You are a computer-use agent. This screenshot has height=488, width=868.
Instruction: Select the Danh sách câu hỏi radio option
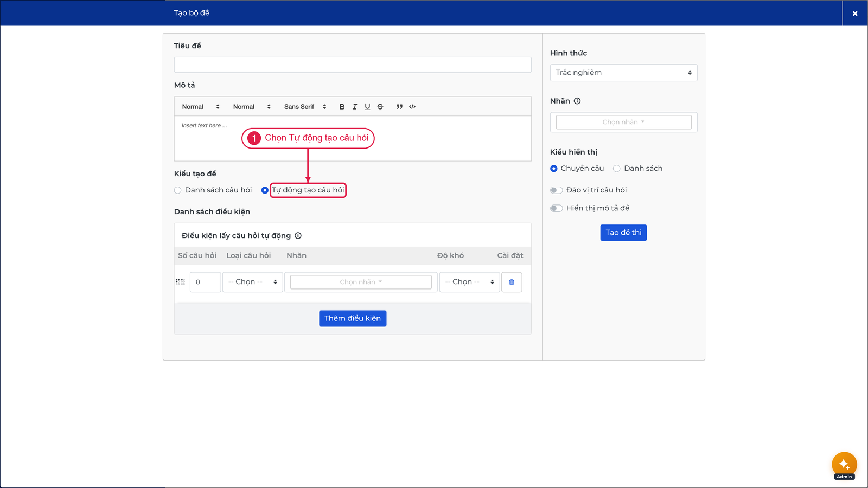(x=178, y=190)
